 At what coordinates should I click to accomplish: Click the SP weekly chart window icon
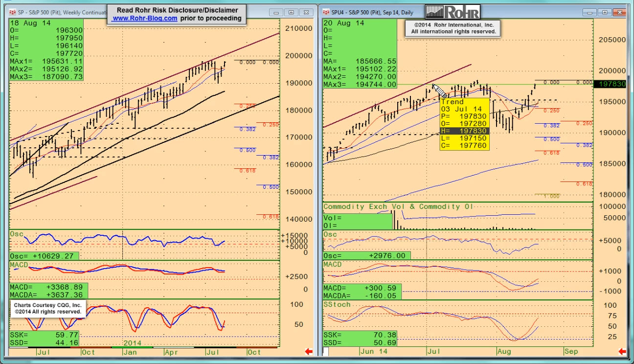point(12,12)
